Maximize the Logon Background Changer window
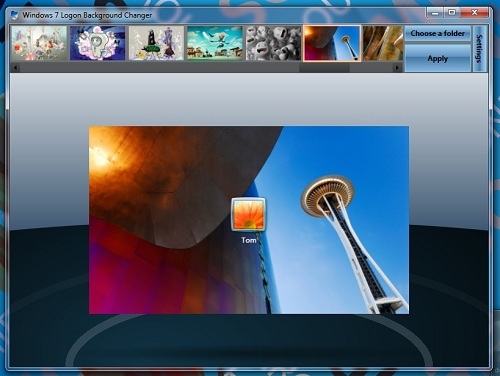500x376 pixels. [x=452, y=13]
